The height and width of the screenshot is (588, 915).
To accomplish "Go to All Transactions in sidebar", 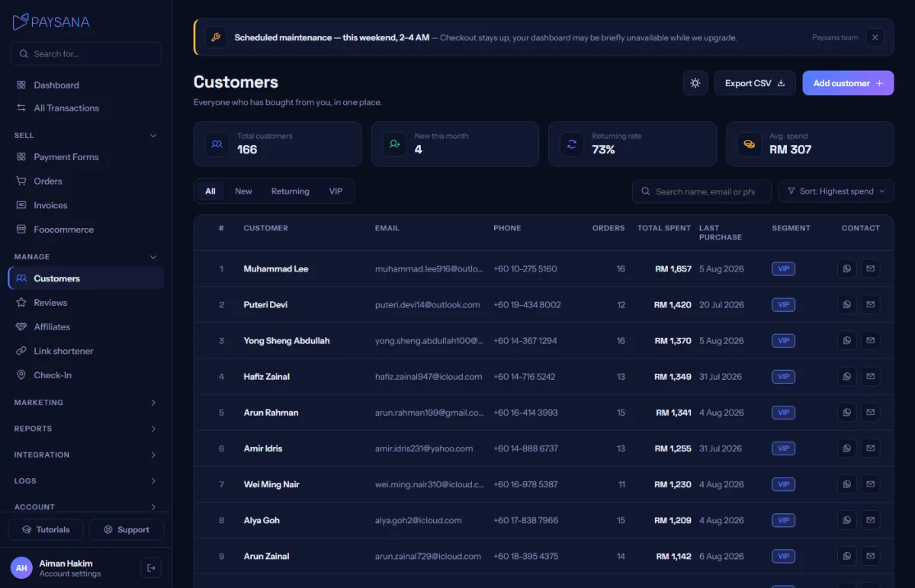I will [x=85, y=108].
